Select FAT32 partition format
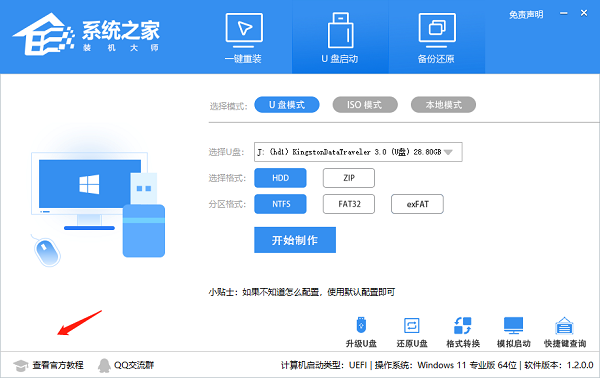600x378 pixels. pos(349,204)
